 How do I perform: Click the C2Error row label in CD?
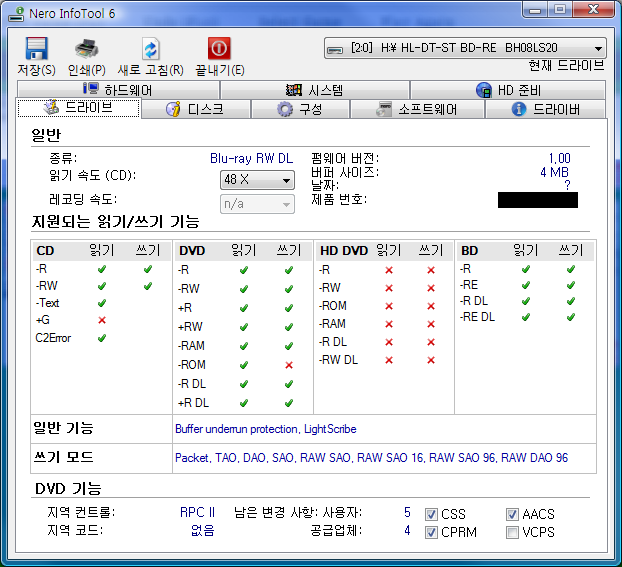click(x=53, y=338)
